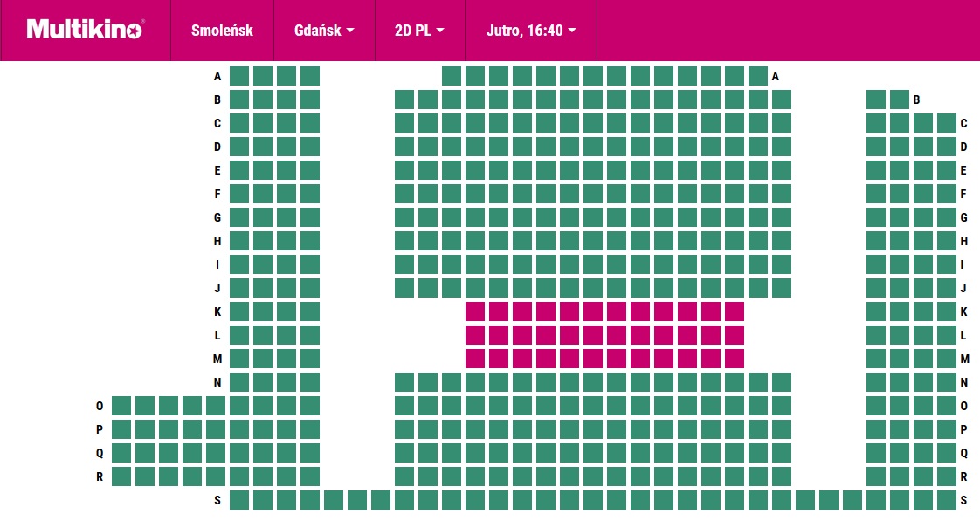Viewport: 980px width, 521px height.
Task: Expand the Jutro, 16:40 showtime dropdown
Action: [x=531, y=31]
